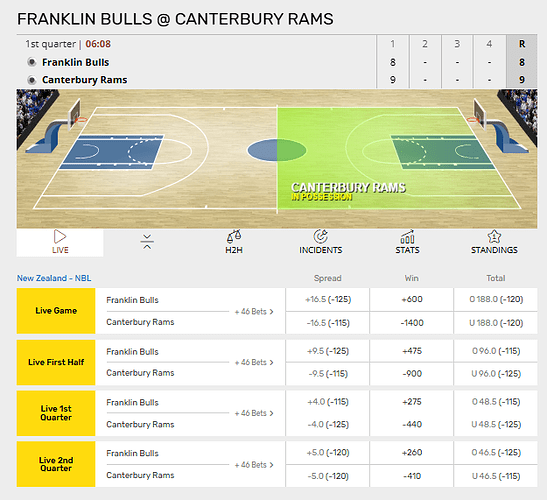Select Franklin Bulls +600 live game win odds

(x=412, y=299)
